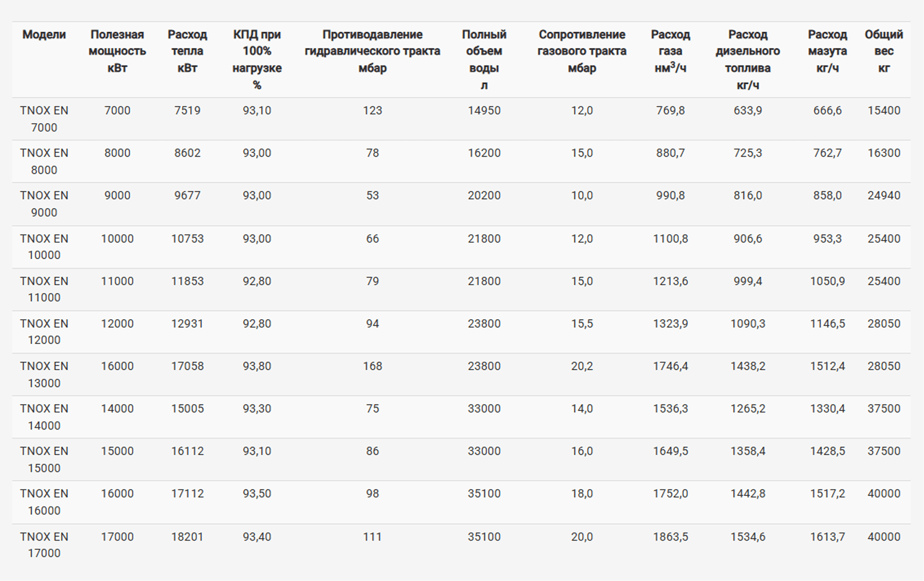
Task: Select the "КПД при 100% нагрузке" header
Action: coord(257,59)
